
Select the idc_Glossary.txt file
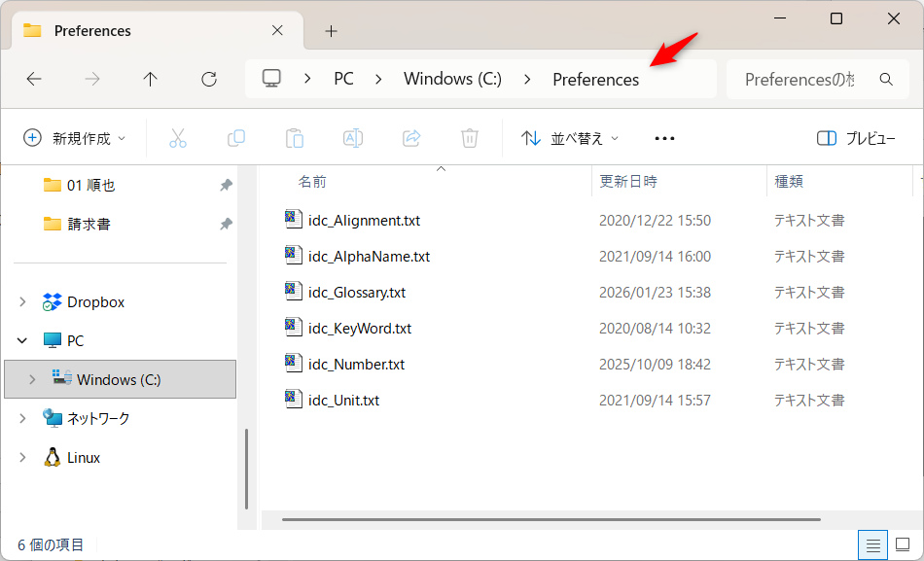point(356,293)
